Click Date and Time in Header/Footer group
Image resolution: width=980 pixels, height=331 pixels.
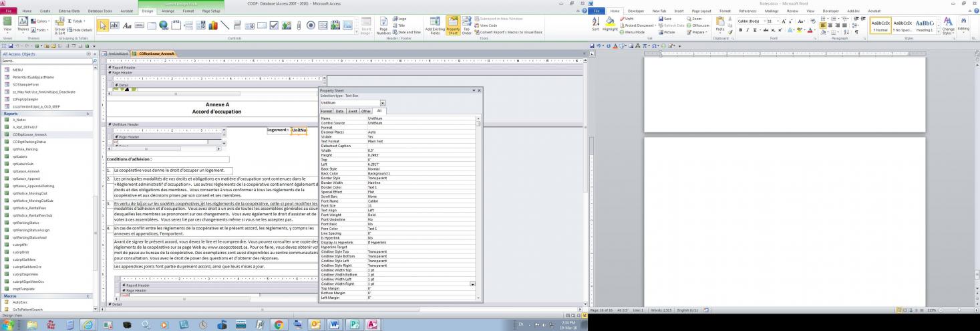click(407, 32)
